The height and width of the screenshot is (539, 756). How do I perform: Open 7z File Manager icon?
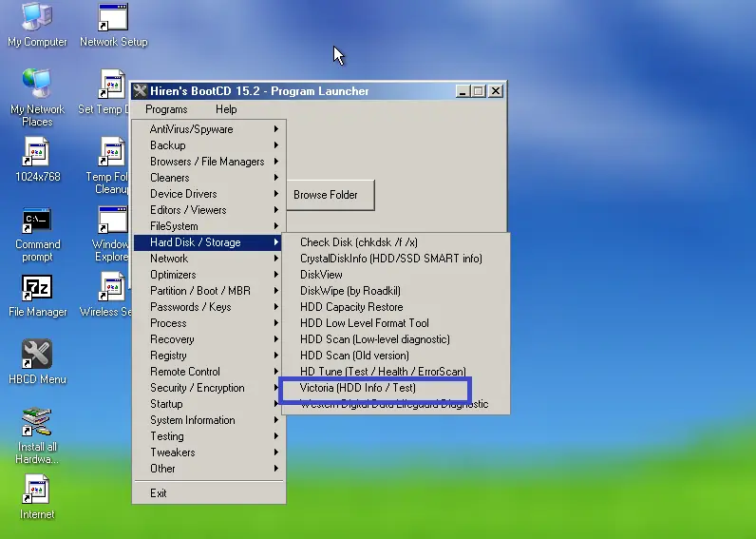[37, 296]
